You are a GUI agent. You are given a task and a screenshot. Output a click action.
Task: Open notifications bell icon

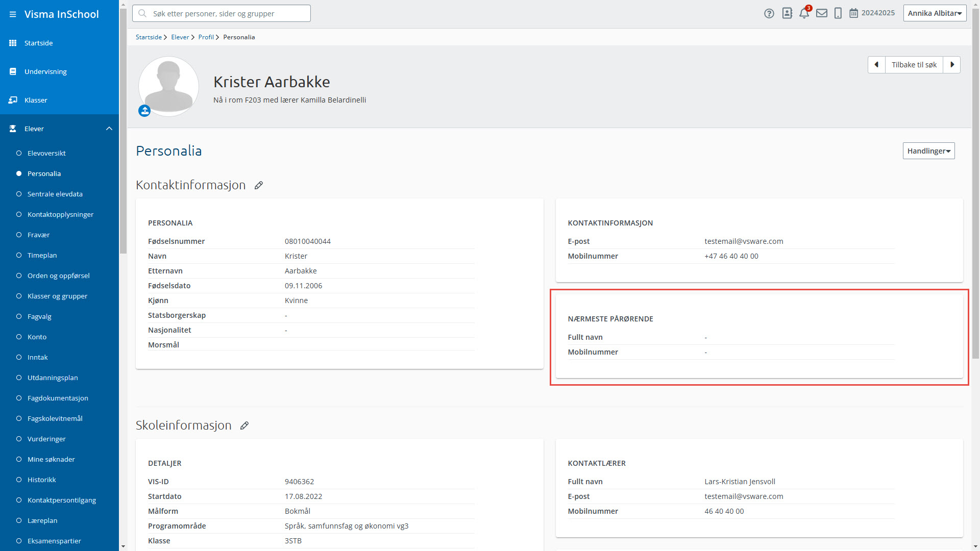click(804, 13)
